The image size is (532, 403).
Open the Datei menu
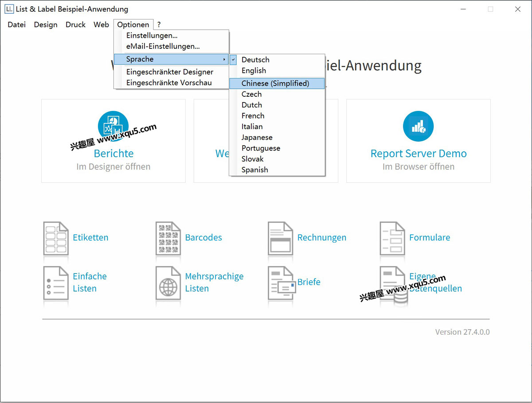click(x=16, y=25)
